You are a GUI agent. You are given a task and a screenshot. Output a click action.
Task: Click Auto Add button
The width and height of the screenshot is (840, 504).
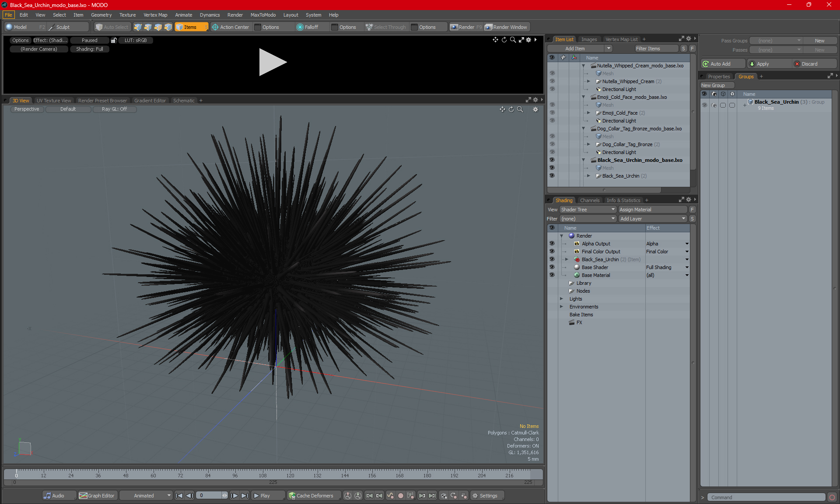(x=723, y=64)
